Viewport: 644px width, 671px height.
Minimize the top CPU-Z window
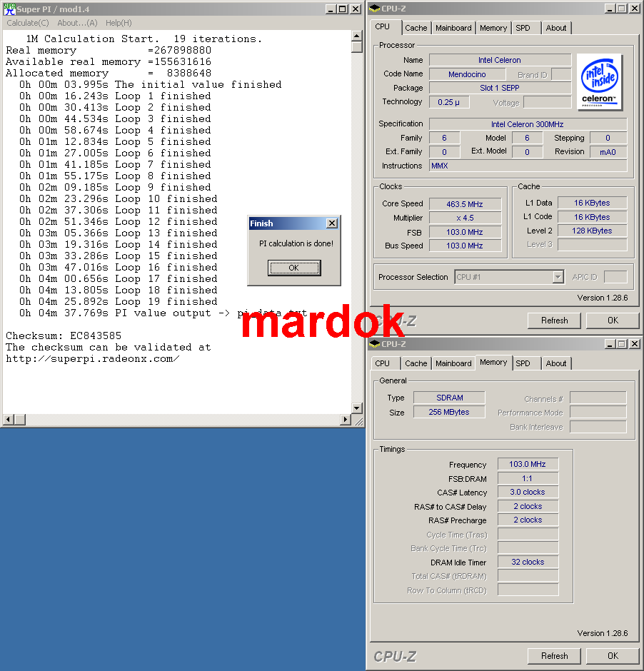point(610,9)
